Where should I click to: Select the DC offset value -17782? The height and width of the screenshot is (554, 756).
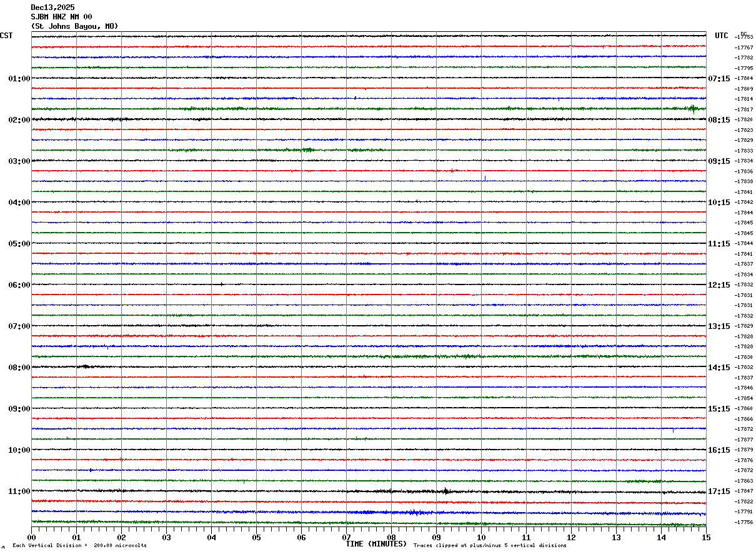pos(744,58)
